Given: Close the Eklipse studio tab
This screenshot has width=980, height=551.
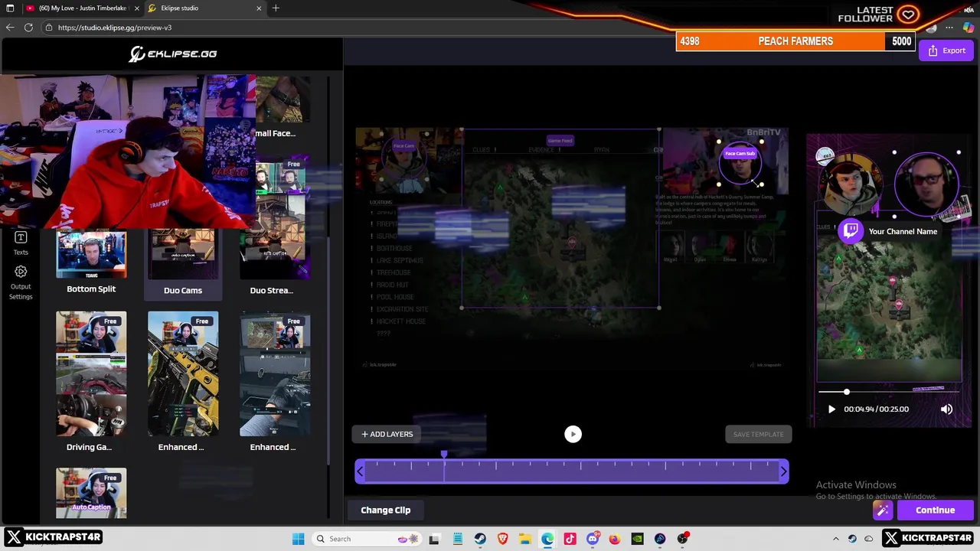Looking at the screenshot, I should [259, 8].
